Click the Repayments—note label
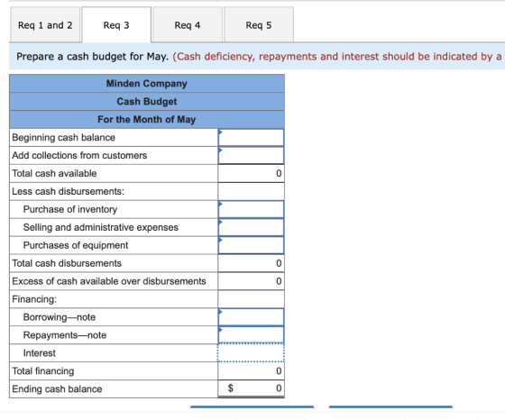The image size is (505, 420). tap(65, 335)
